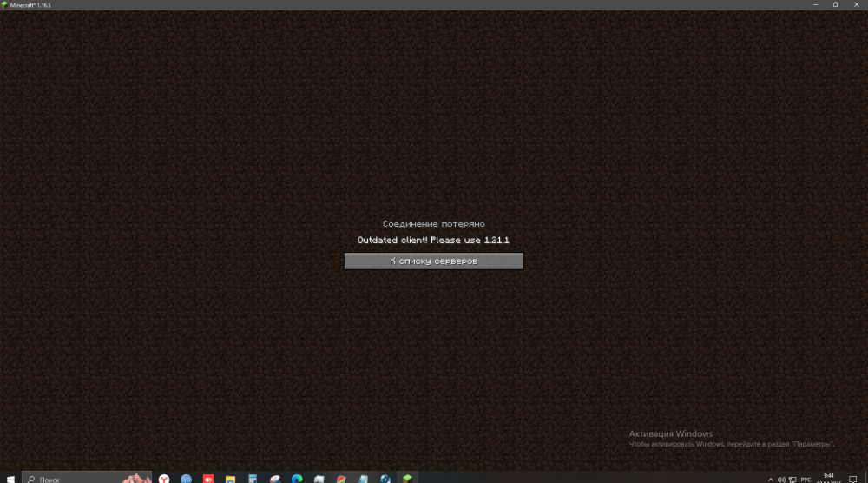Open Microsoft Edge from the taskbar

tap(297, 479)
